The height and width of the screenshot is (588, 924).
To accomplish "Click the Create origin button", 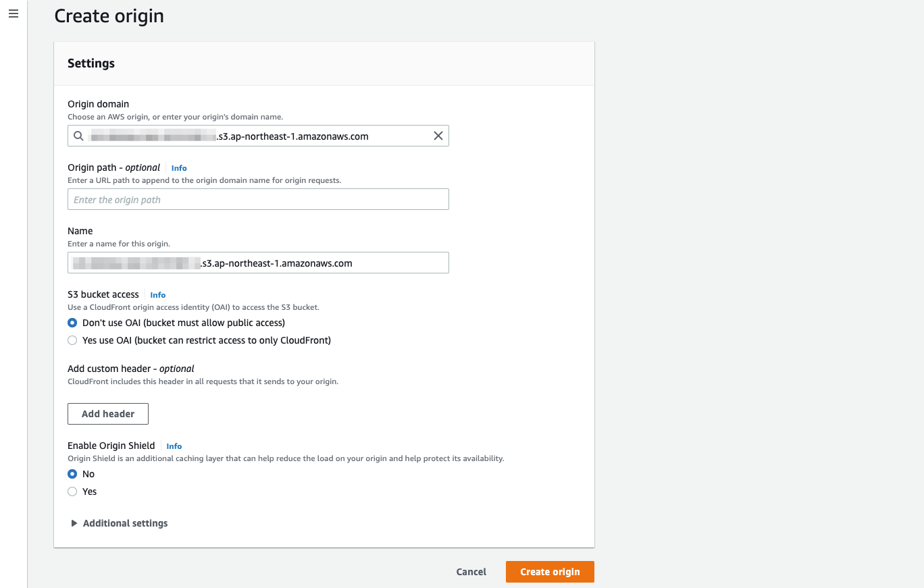I will coord(550,572).
